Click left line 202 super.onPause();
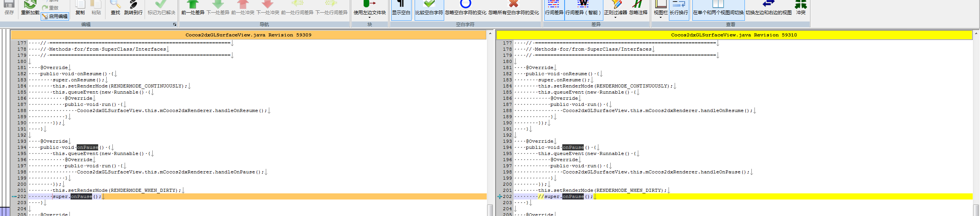Viewport: 980px width, 216px height. point(77,196)
